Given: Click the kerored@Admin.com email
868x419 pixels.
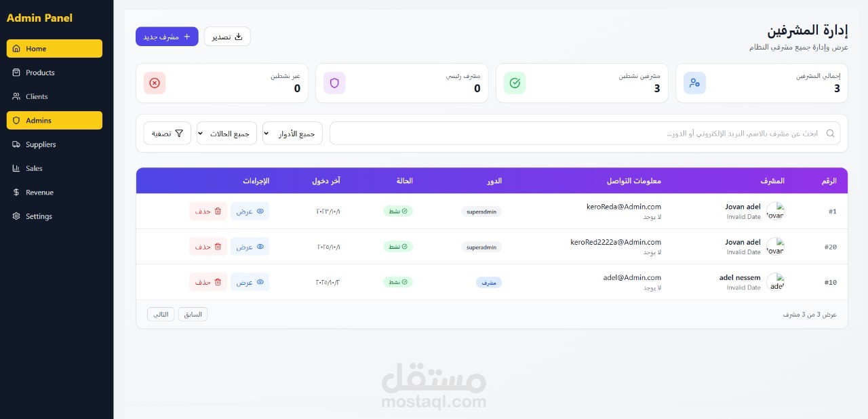Looking at the screenshot, I should pos(624,206).
